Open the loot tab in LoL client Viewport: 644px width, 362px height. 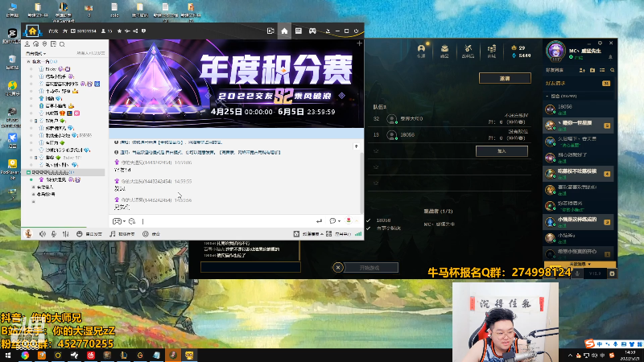[468, 51]
